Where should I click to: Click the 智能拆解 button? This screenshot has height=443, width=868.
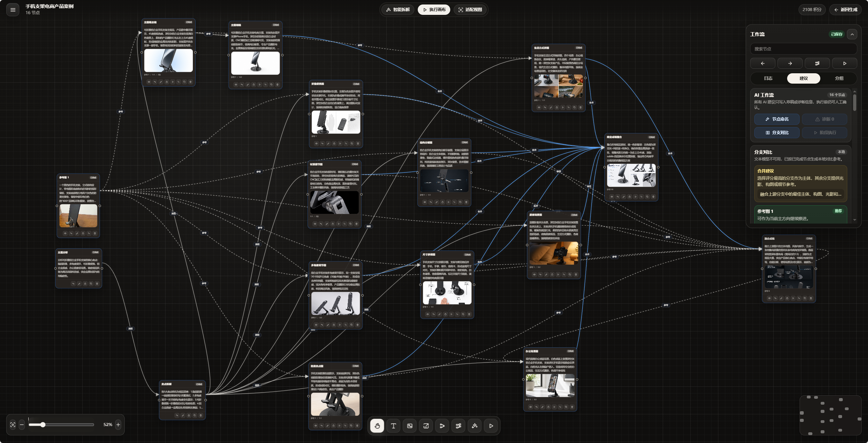click(x=398, y=10)
